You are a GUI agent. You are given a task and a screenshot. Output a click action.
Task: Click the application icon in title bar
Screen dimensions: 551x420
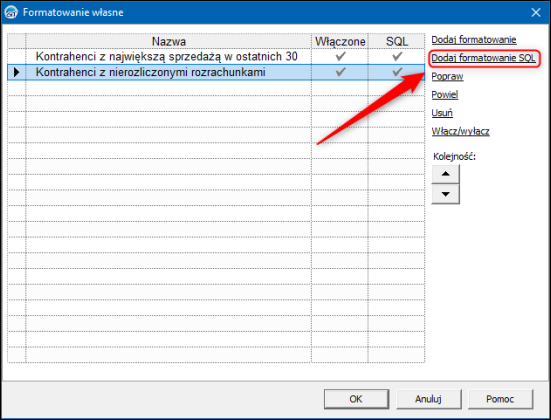click(x=11, y=12)
